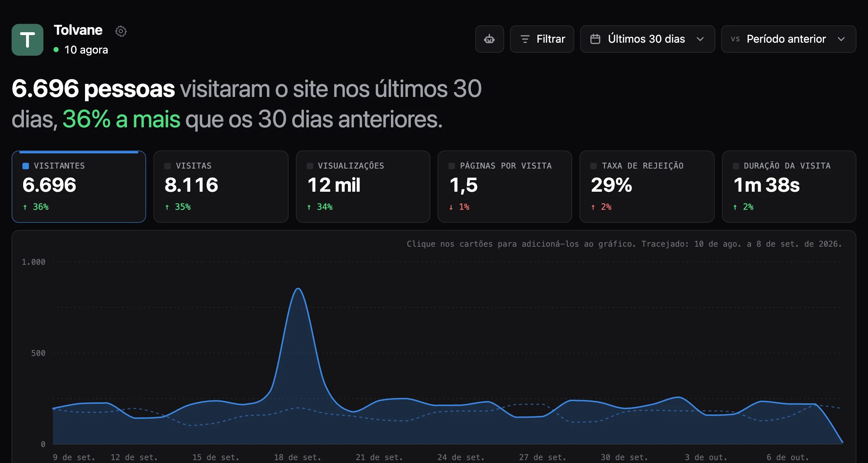Screen dimensions: 868x463
Task: Select the Visitas metric card
Action: tap(221, 187)
